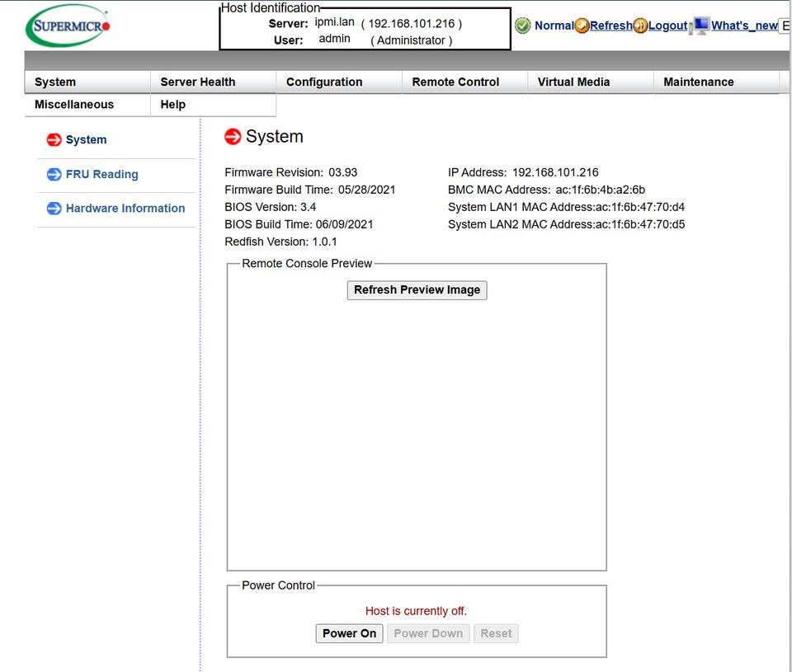Click red arrow icon next to System heading
This screenshot has width=792, height=672.
coord(233,136)
